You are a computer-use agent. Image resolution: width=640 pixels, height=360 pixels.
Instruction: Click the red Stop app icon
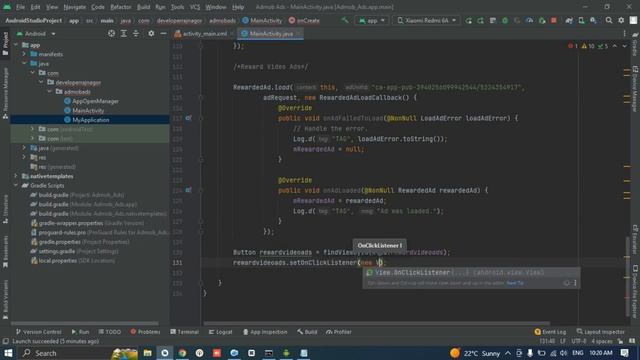554,20
